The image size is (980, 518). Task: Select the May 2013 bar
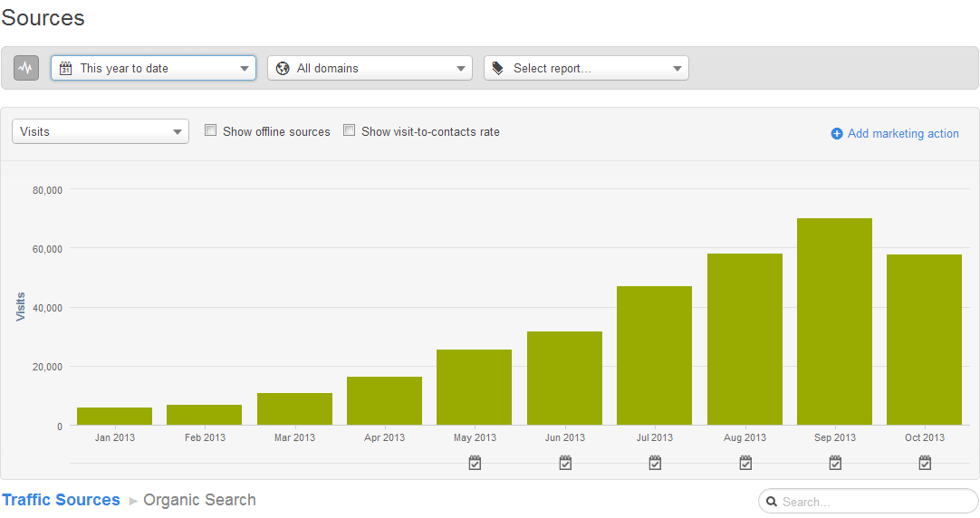coord(475,388)
